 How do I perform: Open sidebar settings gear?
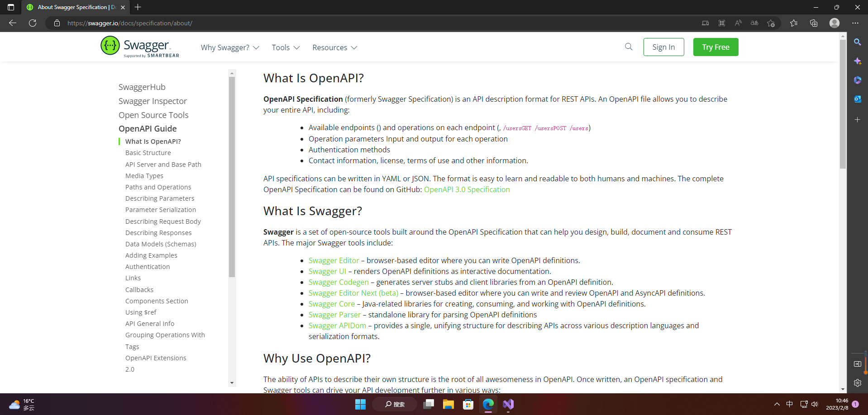pos(858,383)
